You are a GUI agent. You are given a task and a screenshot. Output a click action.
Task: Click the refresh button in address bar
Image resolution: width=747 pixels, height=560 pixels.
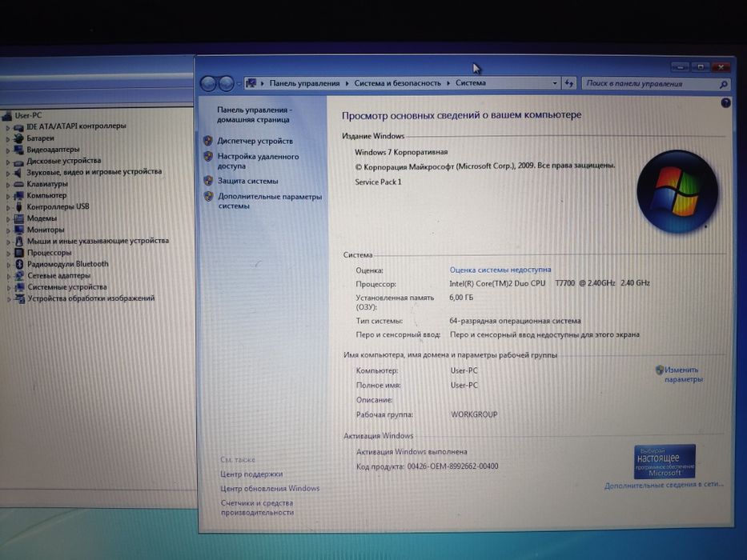coord(568,83)
